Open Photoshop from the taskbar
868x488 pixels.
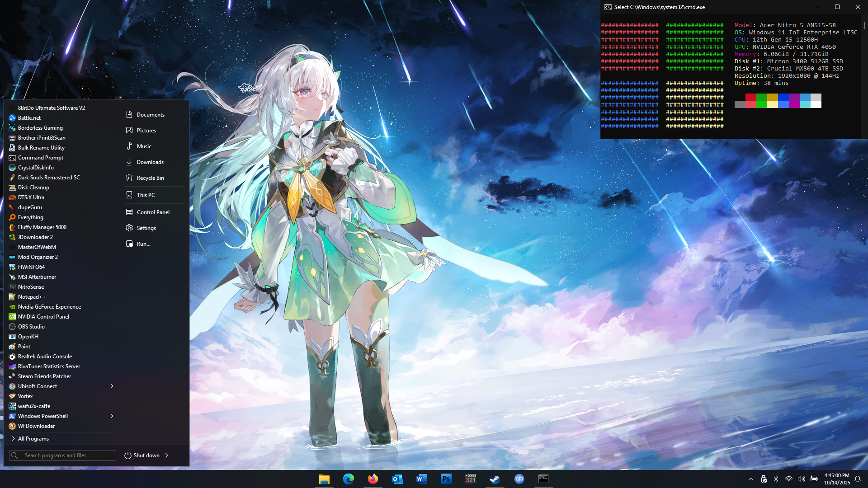[446, 479]
